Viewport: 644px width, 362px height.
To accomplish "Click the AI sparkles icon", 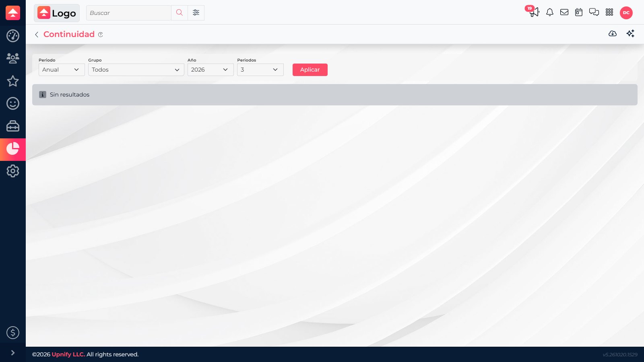I will click(630, 34).
